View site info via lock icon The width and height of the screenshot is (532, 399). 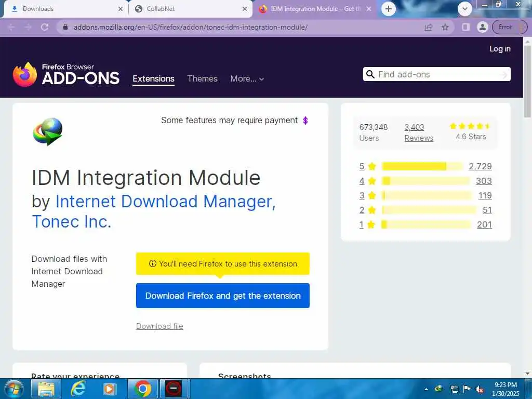(x=65, y=27)
